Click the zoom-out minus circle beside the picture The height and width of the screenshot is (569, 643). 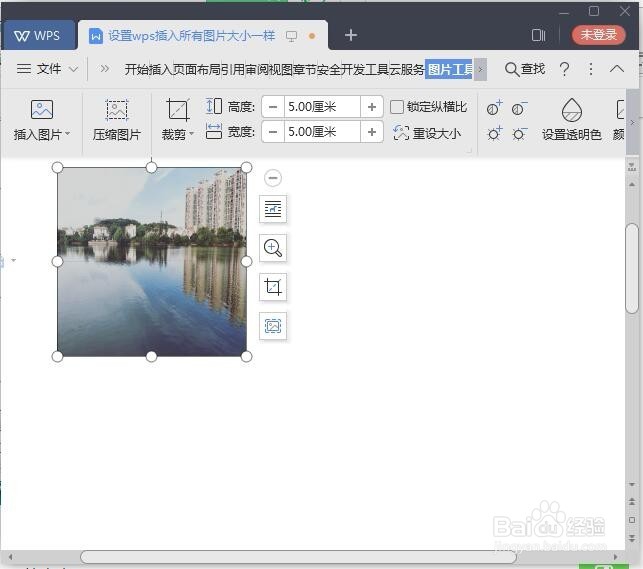click(273, 178)
